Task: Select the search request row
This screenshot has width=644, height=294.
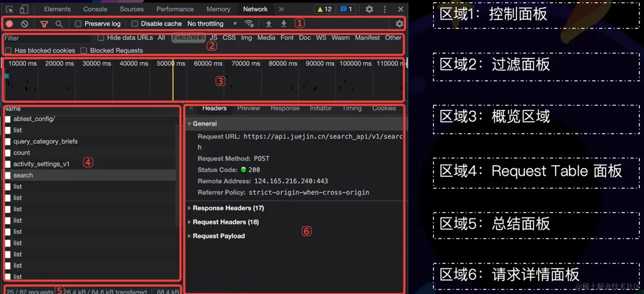Action: 90,175
